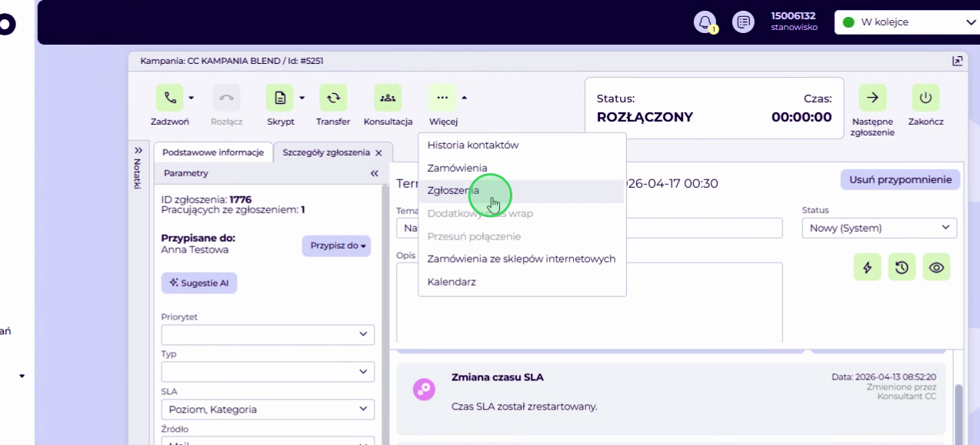Click the Transfer arrows icon
The height and width of the screenshot is (445, 980).
[x=333, y=98]
